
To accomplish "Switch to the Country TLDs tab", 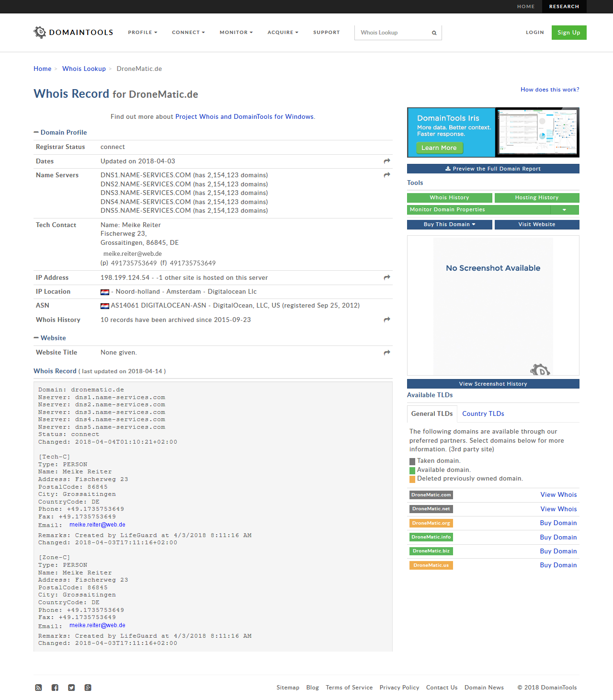I will (483, 413).
